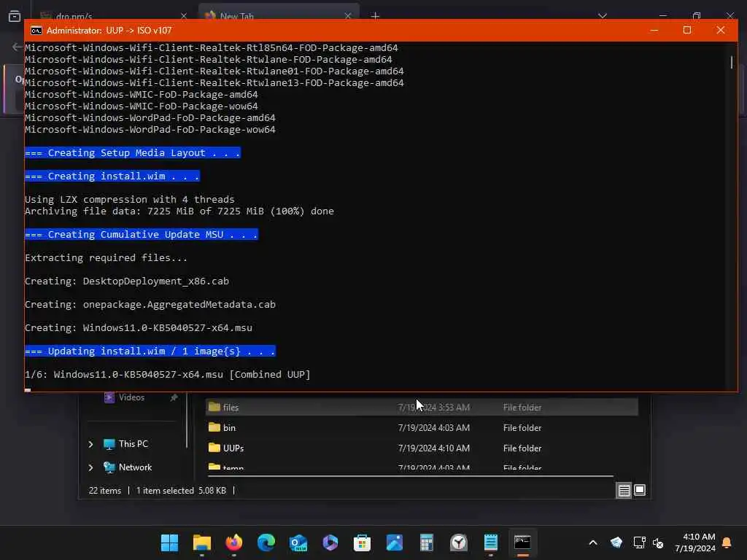Image resolution: width=747 pixels, height=560 pixels.
Task: Select the bin folder in Explorer
Action: pos(422,427)
